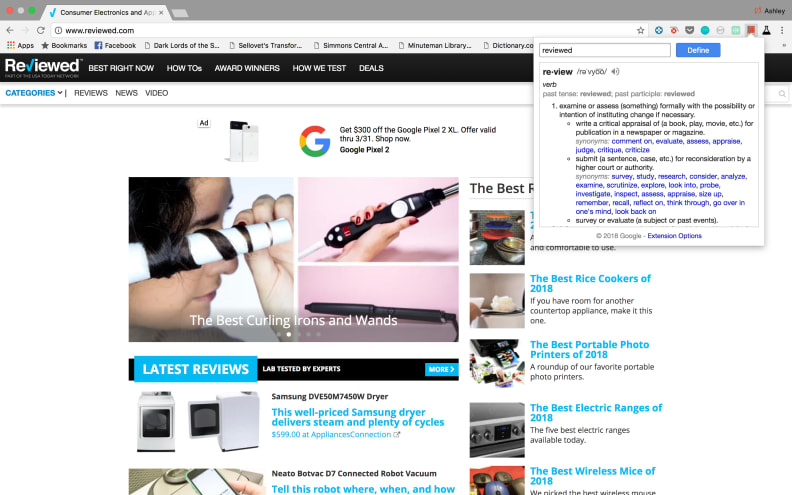Select the REVIEWS nav item

pos(91,93)
